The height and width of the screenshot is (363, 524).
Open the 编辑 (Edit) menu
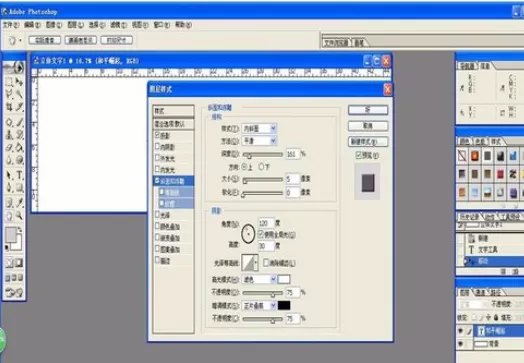pos(32,25)
